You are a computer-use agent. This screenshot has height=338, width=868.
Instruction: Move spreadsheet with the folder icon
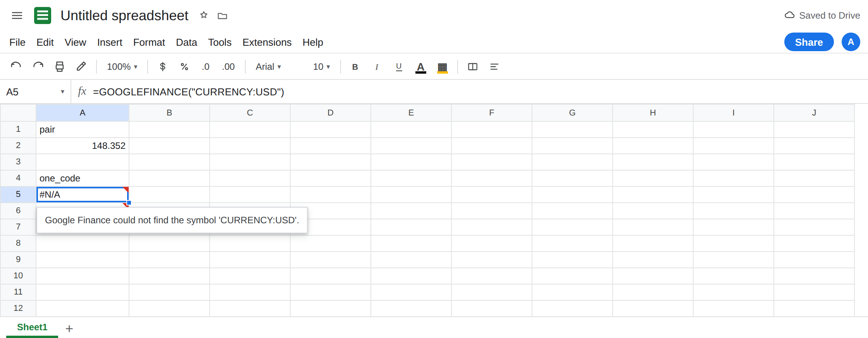tap(222, 16)
